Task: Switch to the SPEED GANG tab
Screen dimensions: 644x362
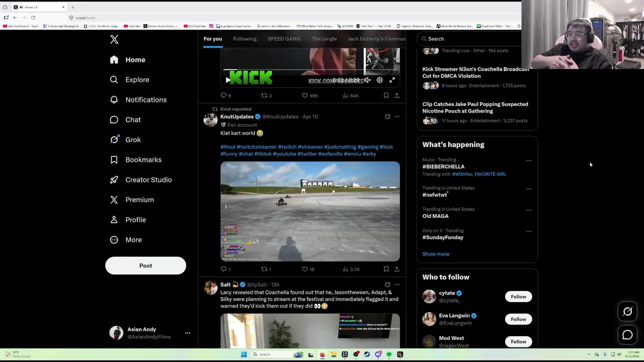Action: coord(284,39)
